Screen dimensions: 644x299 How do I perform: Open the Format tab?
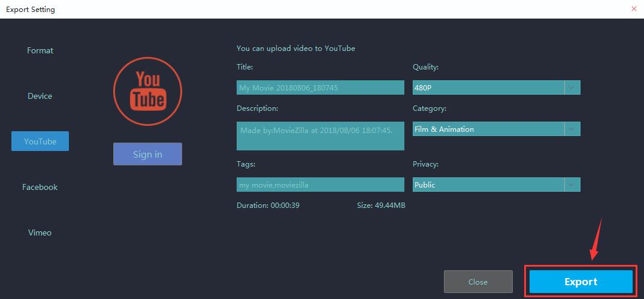coord(40,50)
